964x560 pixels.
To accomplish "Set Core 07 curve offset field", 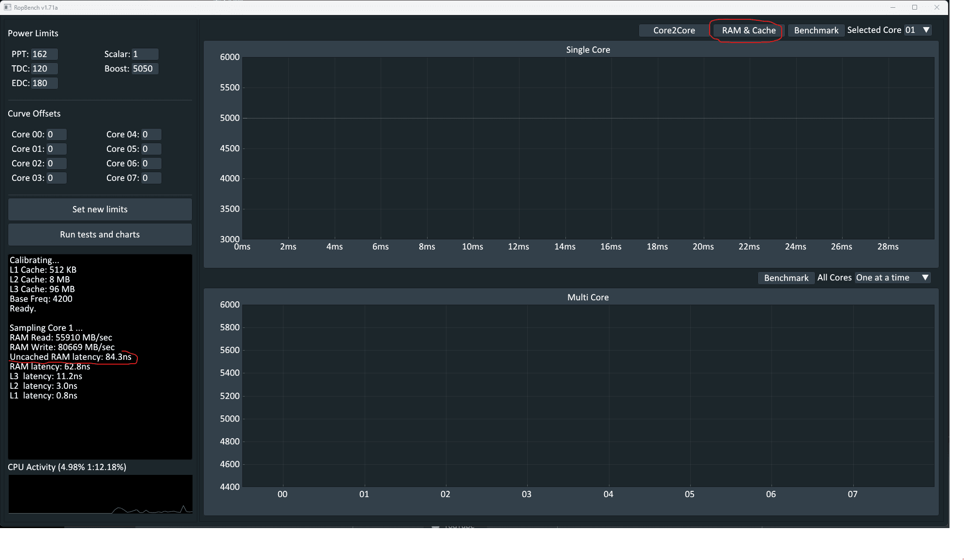I will (151, 178).
